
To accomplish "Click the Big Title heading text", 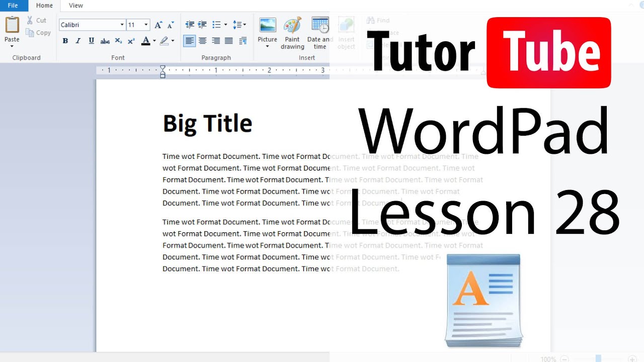I will click(x=207, y=124).
